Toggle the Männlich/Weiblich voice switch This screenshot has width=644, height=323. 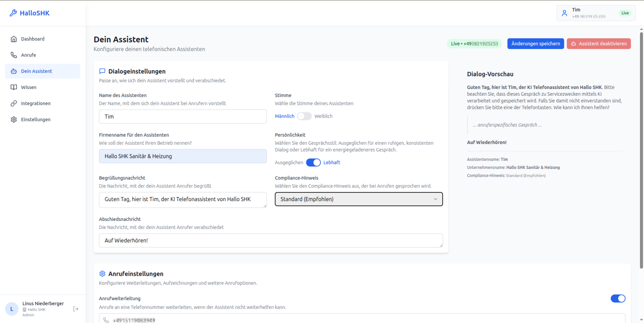(304, 116)
